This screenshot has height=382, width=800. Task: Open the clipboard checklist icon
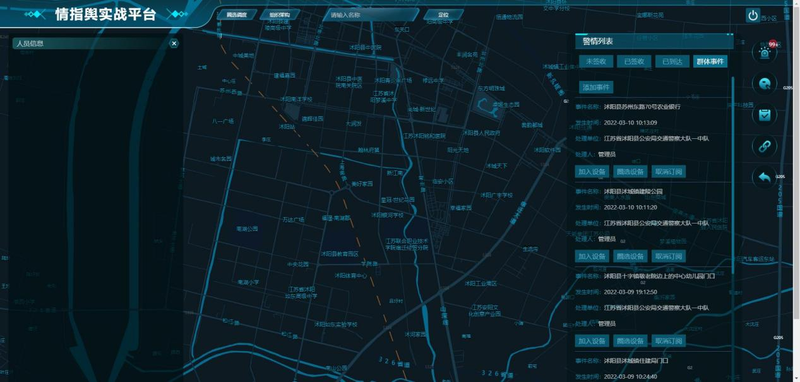point(764,115)
